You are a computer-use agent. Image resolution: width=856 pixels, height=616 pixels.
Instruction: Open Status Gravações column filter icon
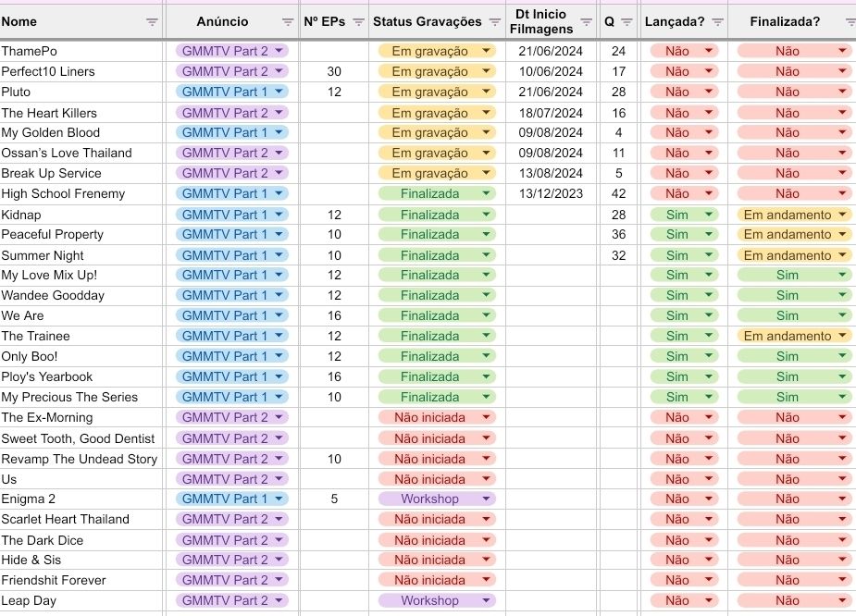(494, 22)
